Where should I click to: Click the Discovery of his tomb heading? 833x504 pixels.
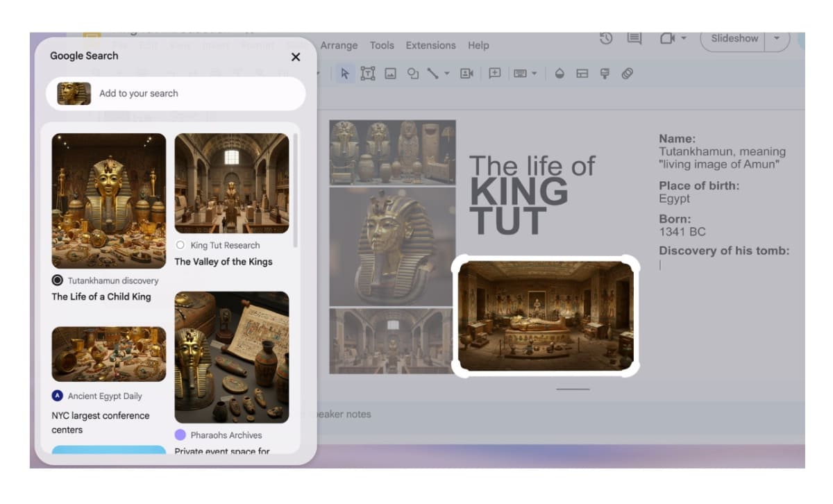click(724, 251)
